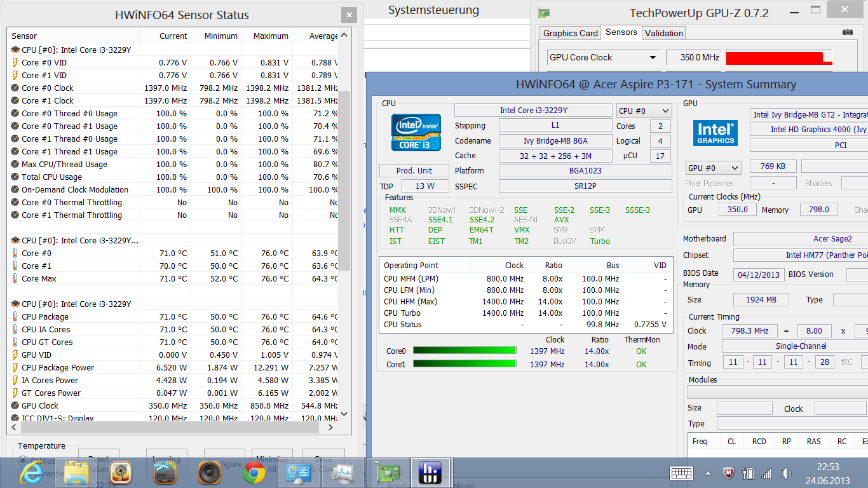This screenshot has height=488, width=868.
Task: Click the sensor list scroll-down arrow
Action: click(x=344, y=414)
